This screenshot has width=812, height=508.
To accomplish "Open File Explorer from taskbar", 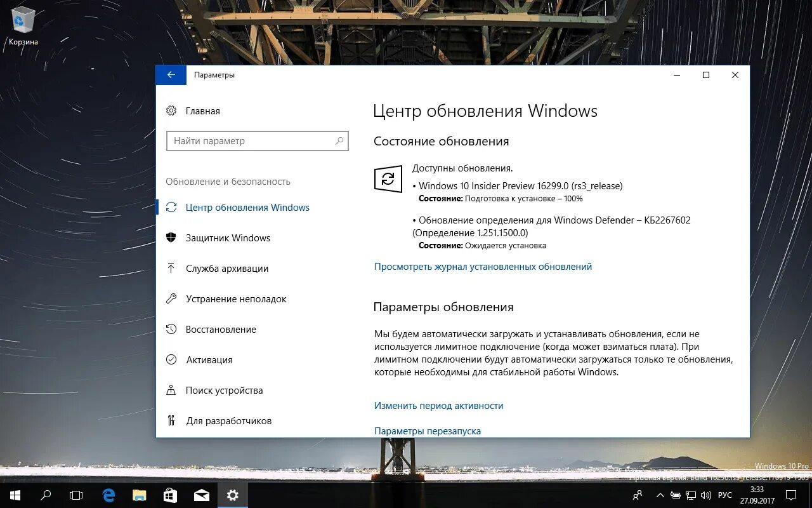I will click(140, 495).
